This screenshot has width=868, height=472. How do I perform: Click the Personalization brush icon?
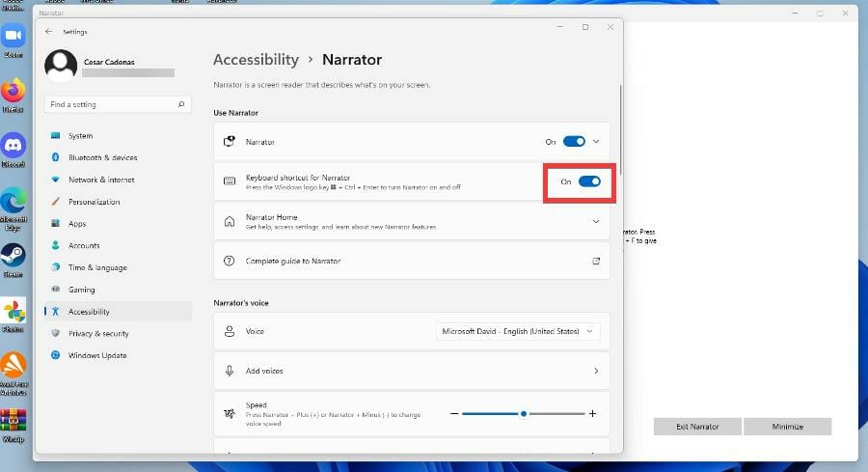[x=55, y=201]
